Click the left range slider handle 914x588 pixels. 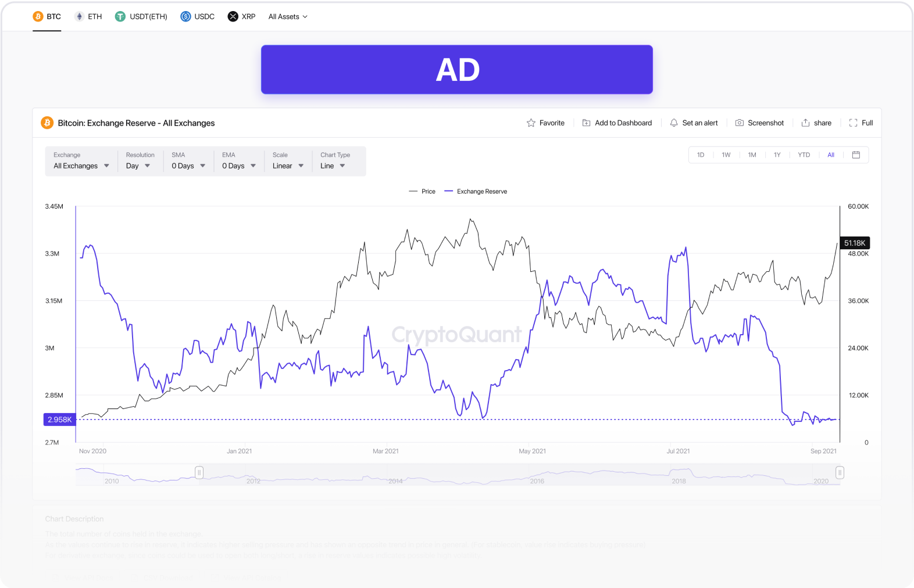199,472
